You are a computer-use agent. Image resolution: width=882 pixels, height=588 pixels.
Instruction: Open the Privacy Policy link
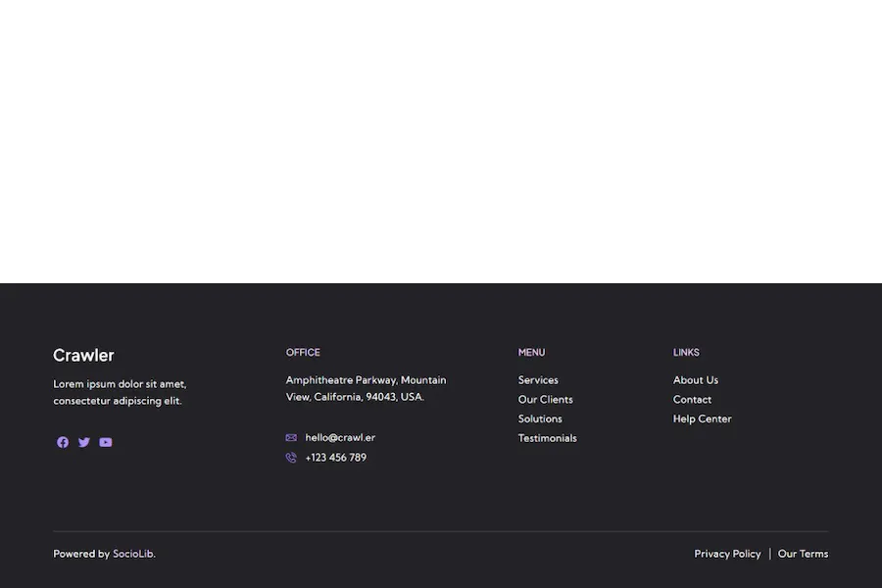point(727,554)
